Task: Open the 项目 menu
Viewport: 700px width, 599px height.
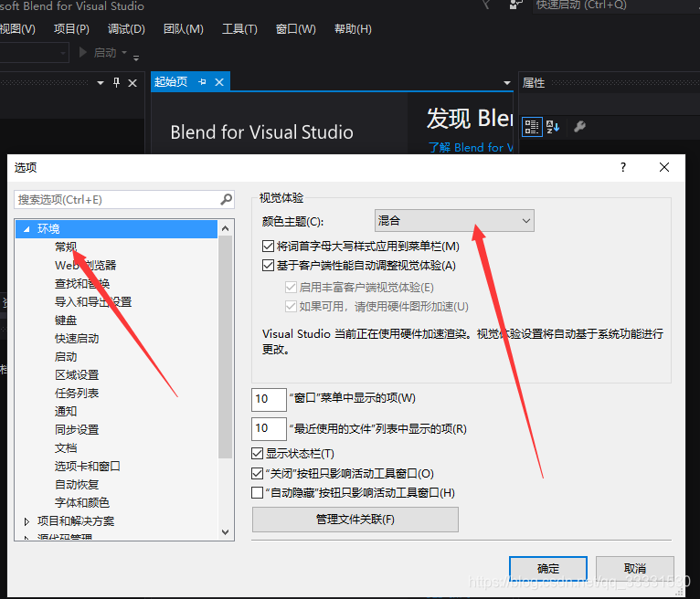Action: [71, 29]
